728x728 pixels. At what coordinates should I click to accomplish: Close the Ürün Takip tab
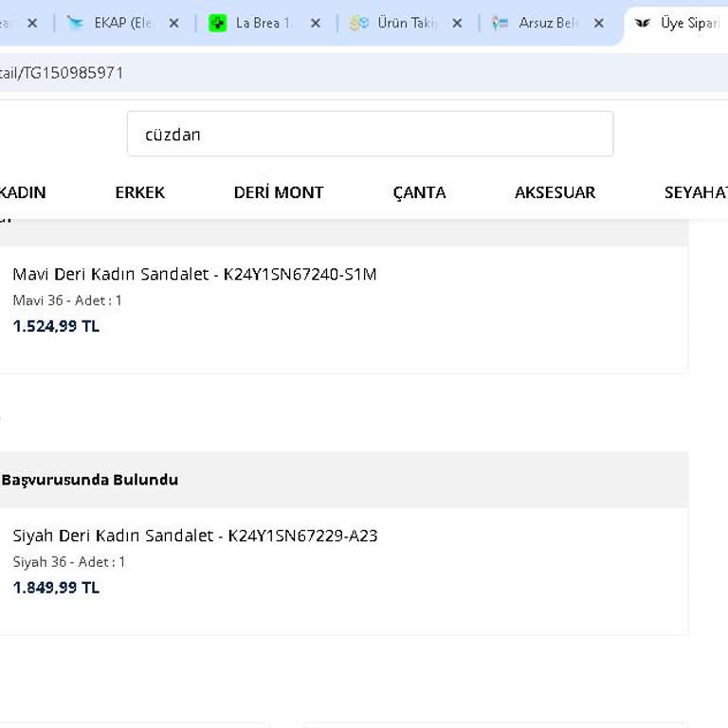pyautogui.click(x=457, y=23)
